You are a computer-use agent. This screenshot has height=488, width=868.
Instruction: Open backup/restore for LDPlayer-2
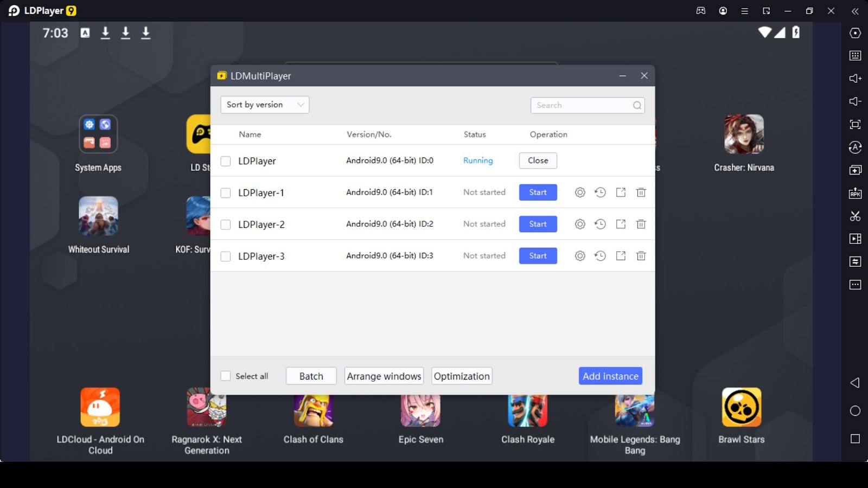(x=600, y=224)
